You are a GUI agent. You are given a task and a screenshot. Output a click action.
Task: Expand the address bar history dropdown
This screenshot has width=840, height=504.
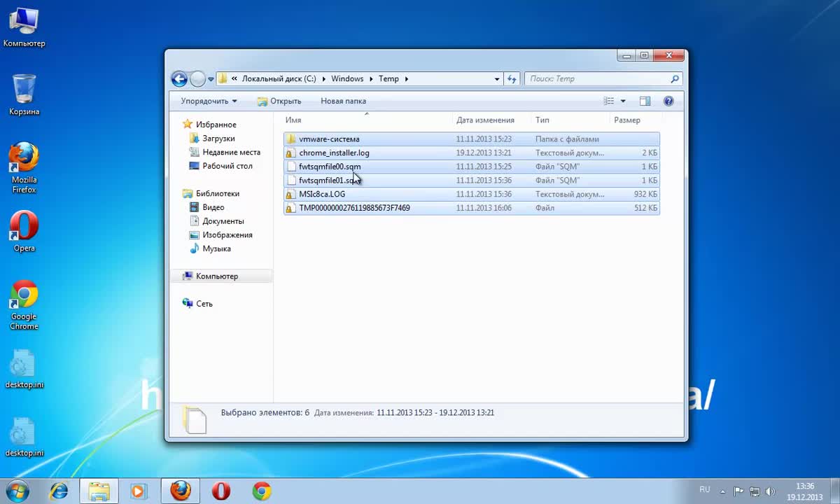click(497, 79)
